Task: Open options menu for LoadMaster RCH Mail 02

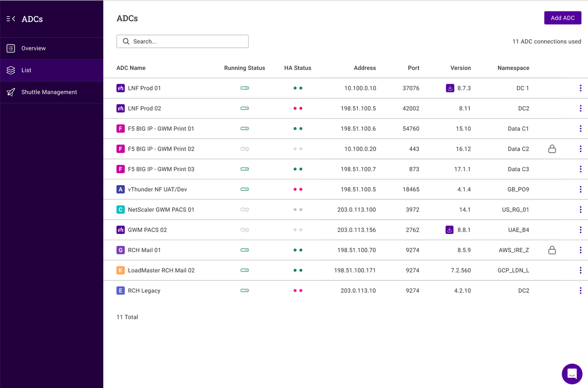Action: pos(580,270)
